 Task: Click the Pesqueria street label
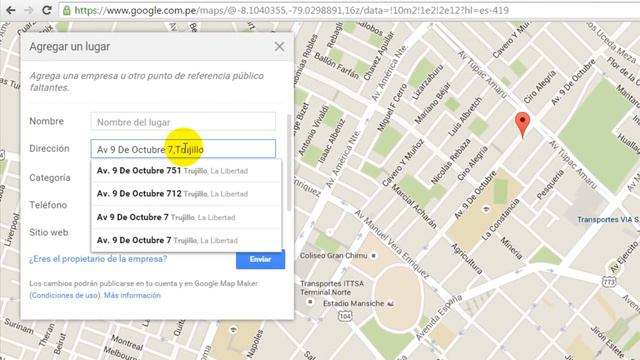coord(551,184)
